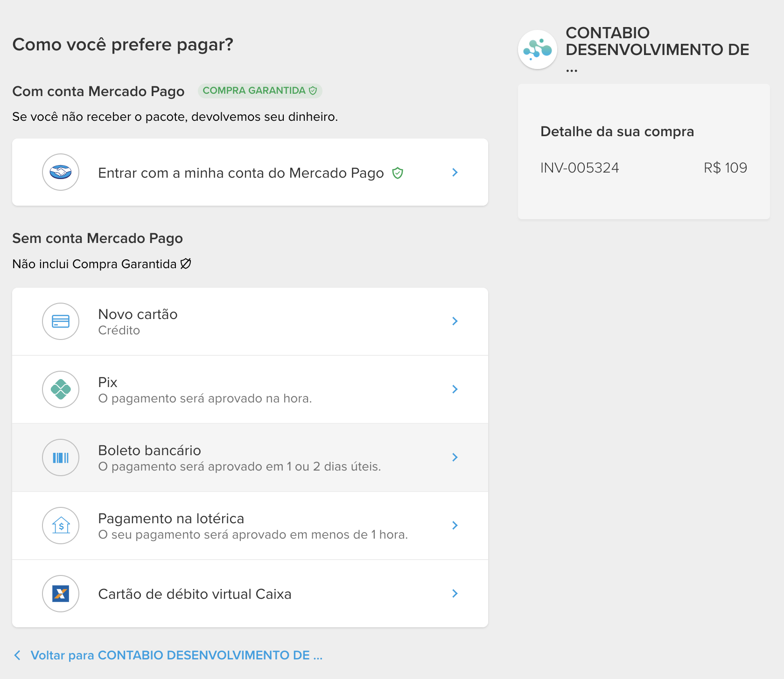Image resolution: width=784 pixels, height=679 pixels.
Task: Choose Cartão de débito virtual Caixa
Action: [250, 594]
